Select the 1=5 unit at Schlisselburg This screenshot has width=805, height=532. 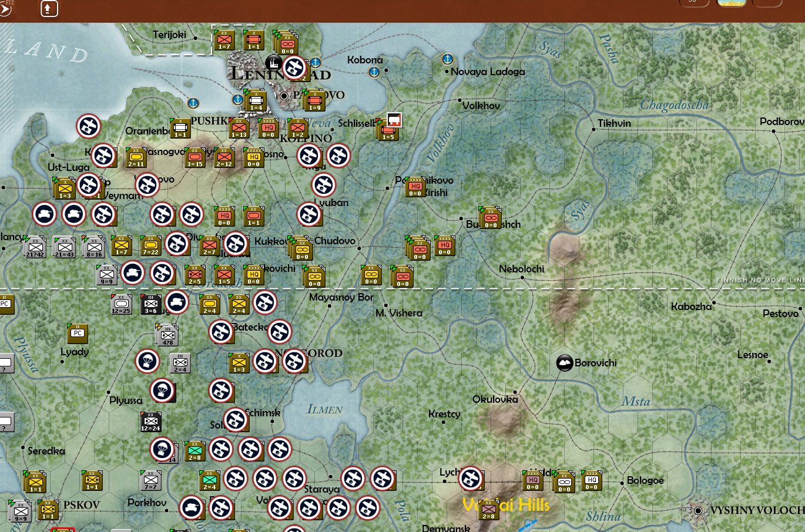tap(388, 131)
